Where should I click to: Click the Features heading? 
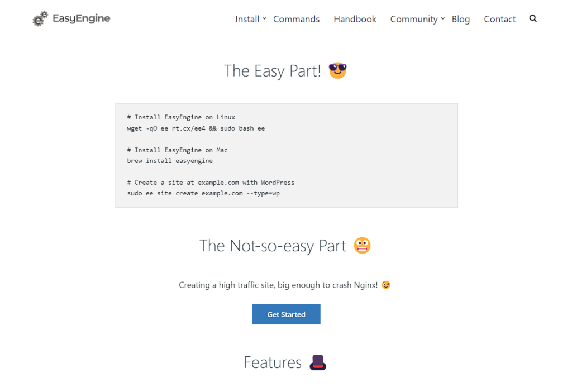(x=273, y=362)
